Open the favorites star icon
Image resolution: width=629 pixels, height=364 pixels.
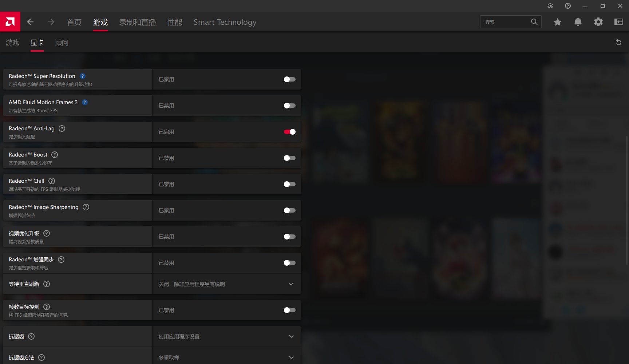[x=558, y=22]
